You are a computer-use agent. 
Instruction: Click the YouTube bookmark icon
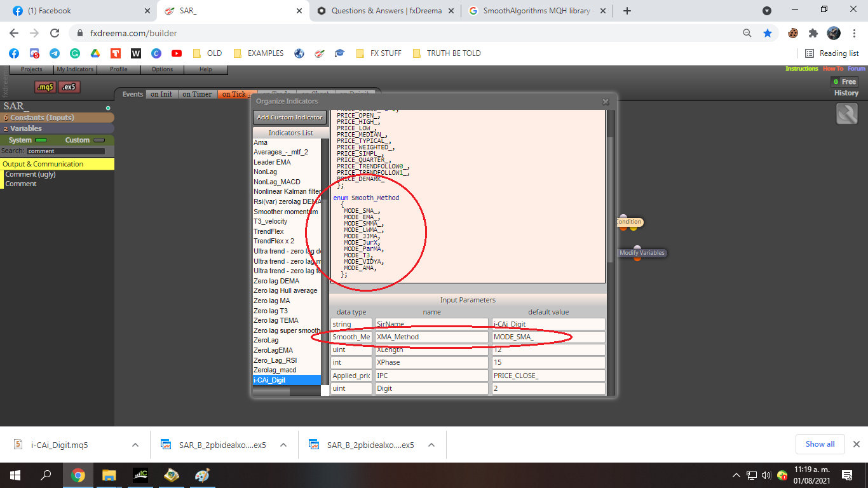coord(177,53)
